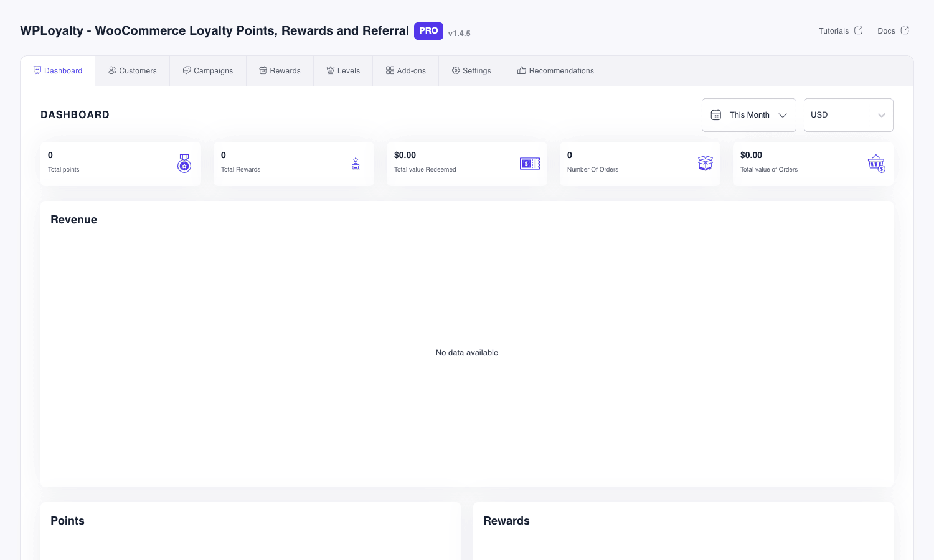Click the Total value of Orders label

click(769, 169)
